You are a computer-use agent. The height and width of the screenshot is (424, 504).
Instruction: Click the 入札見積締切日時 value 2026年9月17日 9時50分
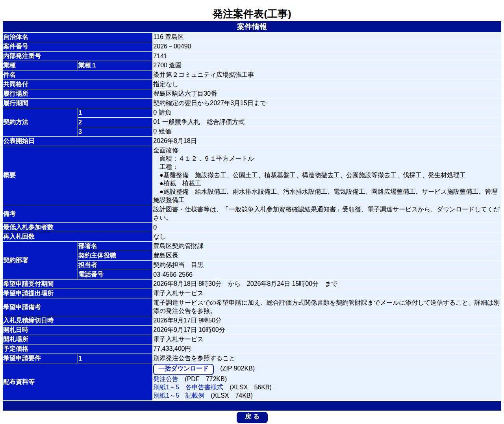pos(187,320)
